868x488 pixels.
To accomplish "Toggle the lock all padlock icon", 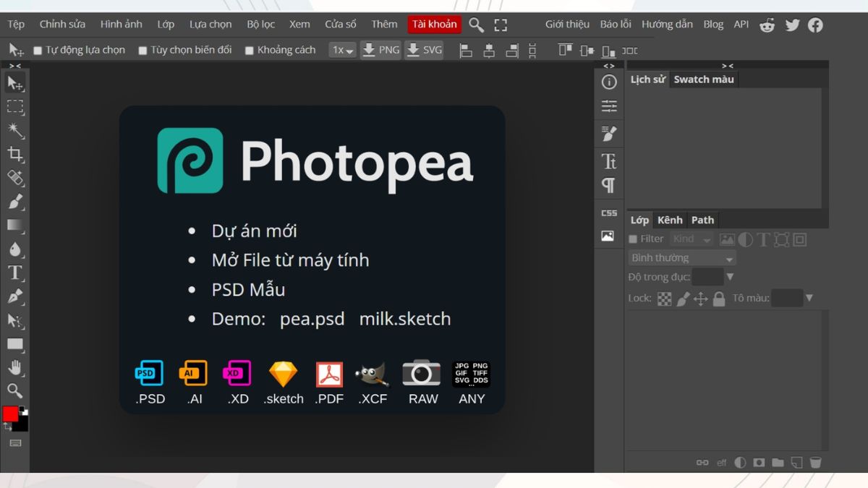I will [718, 299].
